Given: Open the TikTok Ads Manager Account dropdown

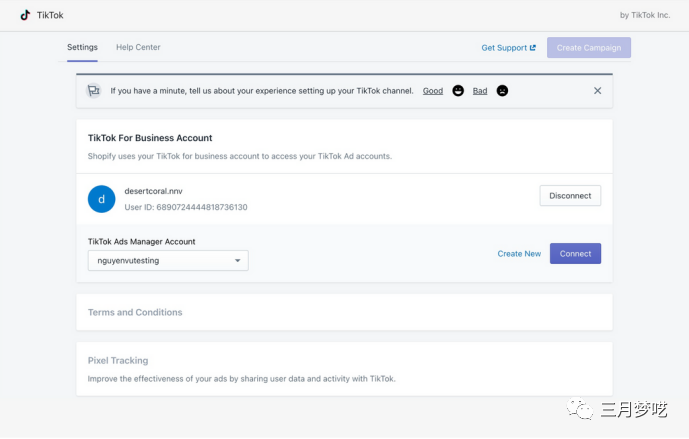Looking at the screenshot, I should 167,261.
